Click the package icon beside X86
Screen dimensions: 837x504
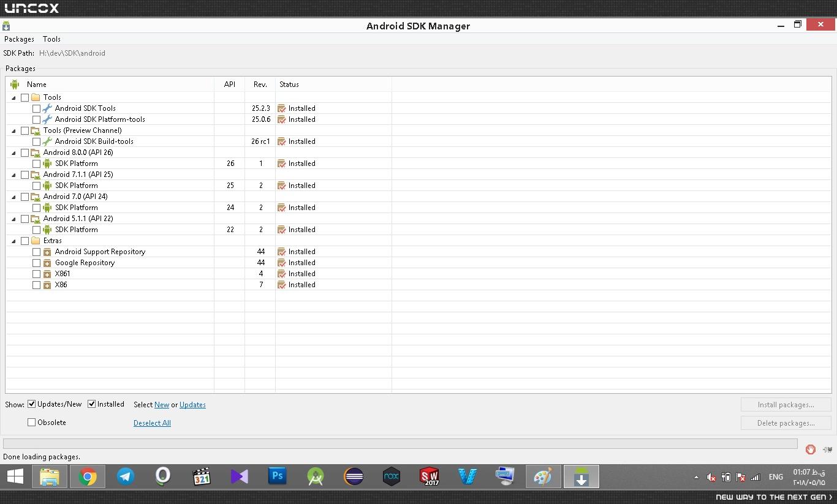click(x=47, y=285)
